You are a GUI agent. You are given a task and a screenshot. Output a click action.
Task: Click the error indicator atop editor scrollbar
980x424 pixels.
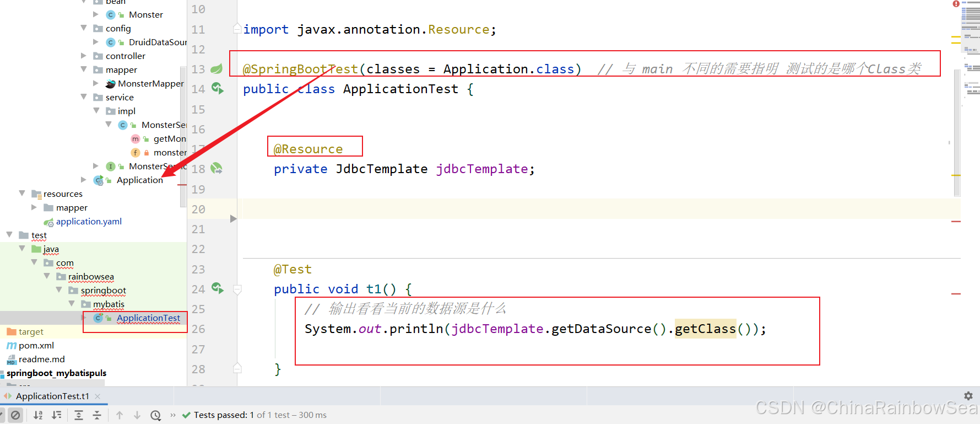click(956, 4)
